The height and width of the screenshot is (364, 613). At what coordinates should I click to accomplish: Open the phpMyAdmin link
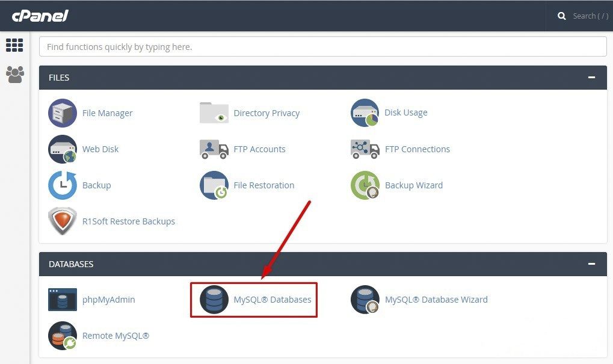tap(109, 300)
